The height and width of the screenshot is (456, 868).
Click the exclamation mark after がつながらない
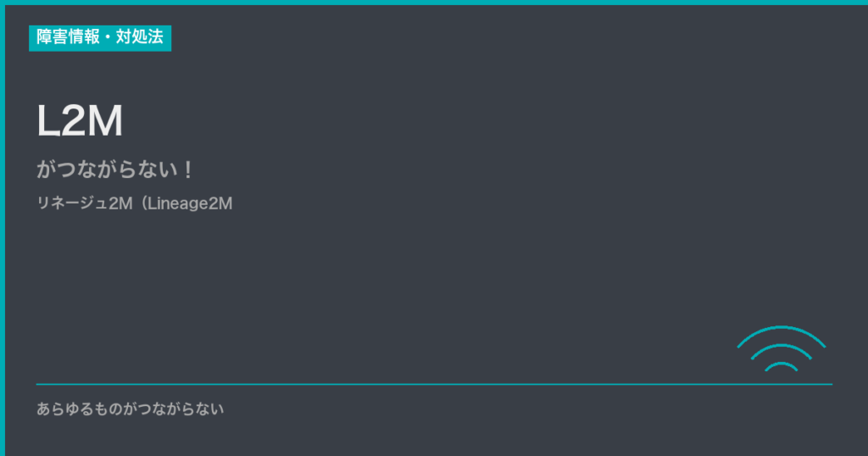click(187, 170)
